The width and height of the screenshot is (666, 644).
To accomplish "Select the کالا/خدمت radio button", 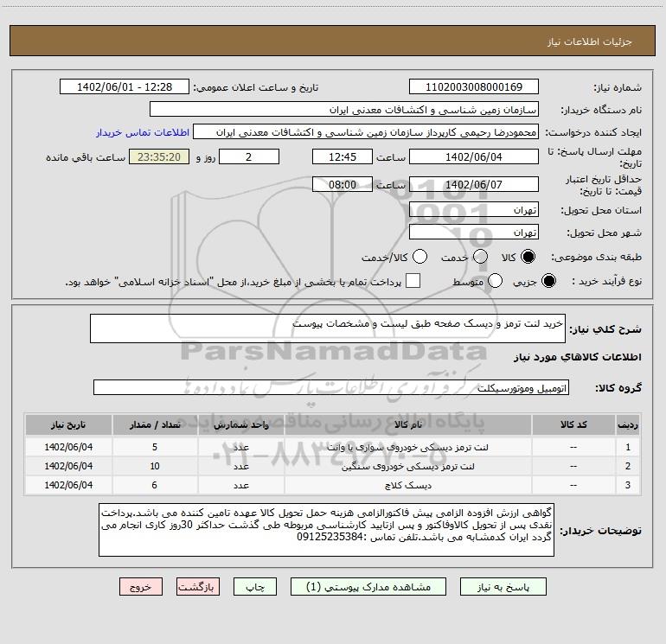I will (420, 257).
